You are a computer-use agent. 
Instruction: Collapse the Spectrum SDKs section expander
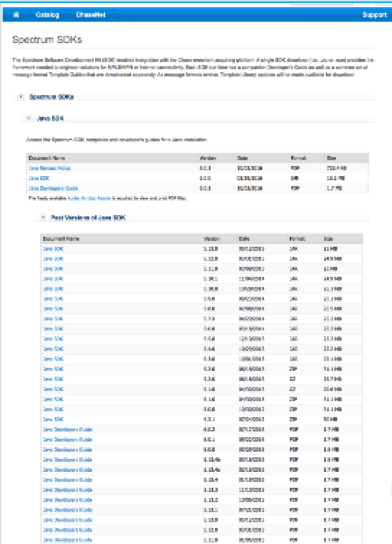point(21,97)
